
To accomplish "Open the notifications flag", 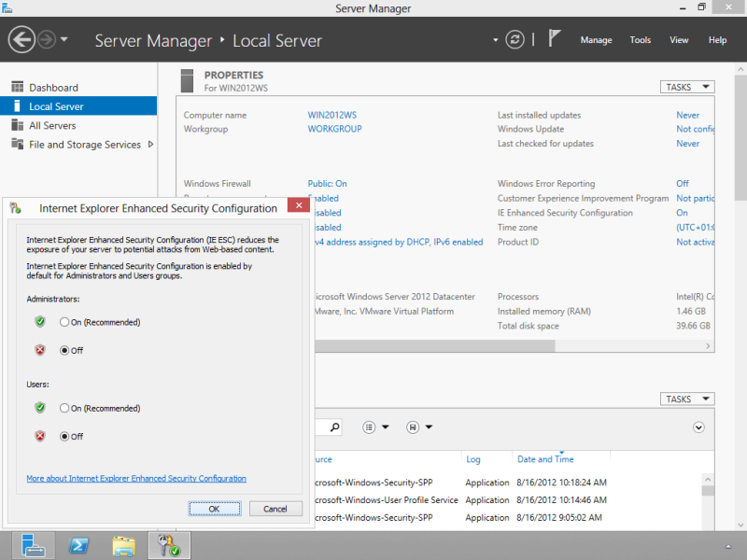I will click(x=554, y=38).
